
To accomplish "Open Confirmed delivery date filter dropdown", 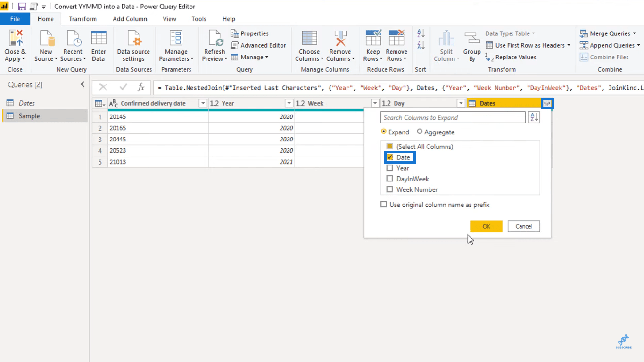I will [203, 103].
